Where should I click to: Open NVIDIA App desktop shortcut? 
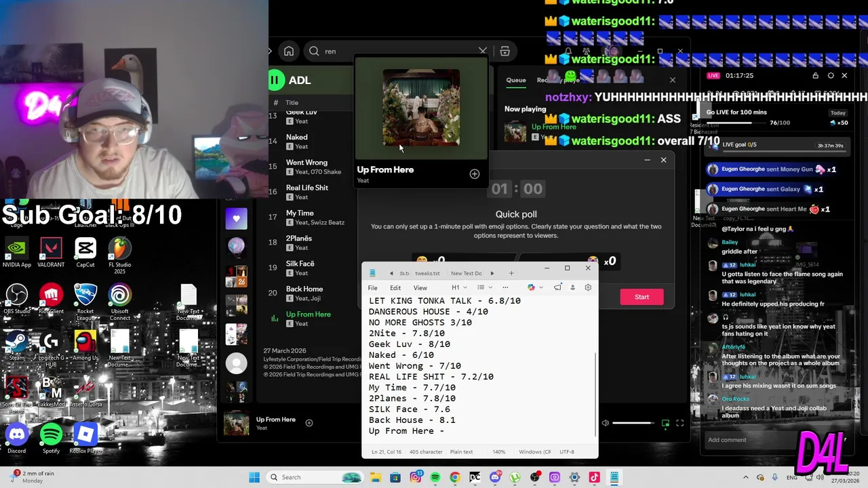16,253
